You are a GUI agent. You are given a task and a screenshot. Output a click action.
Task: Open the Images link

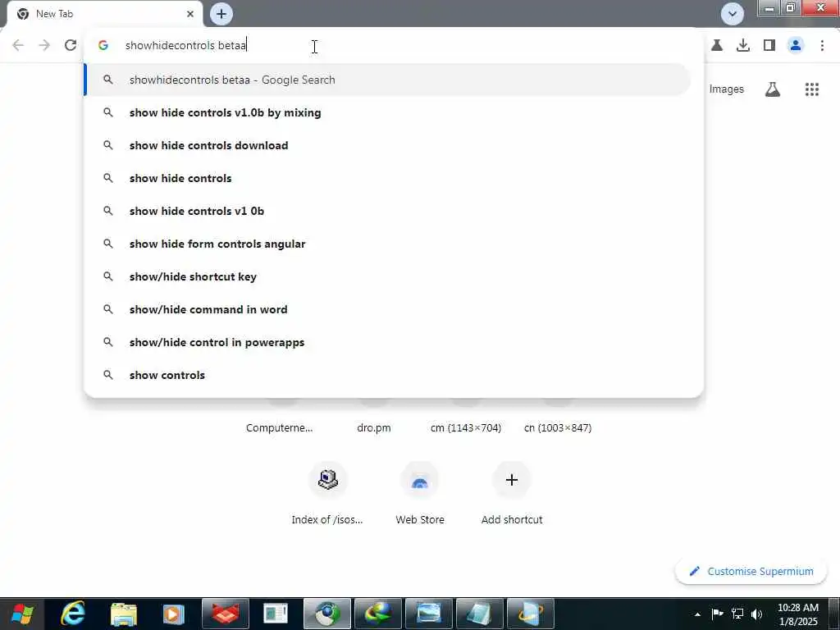pyautogui.click(x=727, y=89)
